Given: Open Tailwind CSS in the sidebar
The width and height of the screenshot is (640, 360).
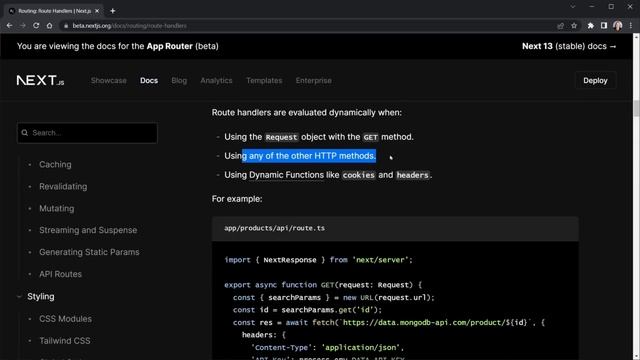Looking at the screenshot, I should pyautogui.click(x=64, y=341).
